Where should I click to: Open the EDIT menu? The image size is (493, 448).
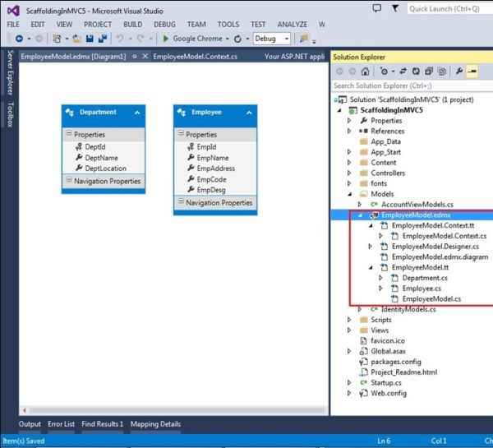tap(38, 24)
